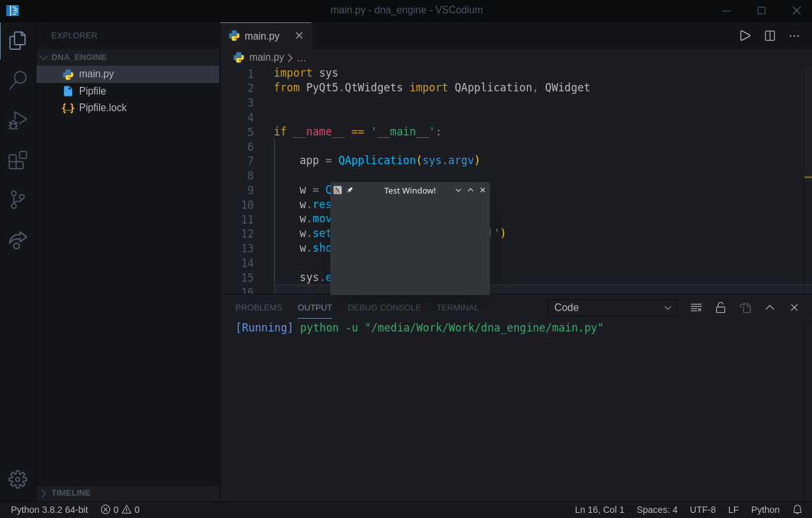812x518 pixels.
Task: Run code with the play icon
Action: point(745,36)
